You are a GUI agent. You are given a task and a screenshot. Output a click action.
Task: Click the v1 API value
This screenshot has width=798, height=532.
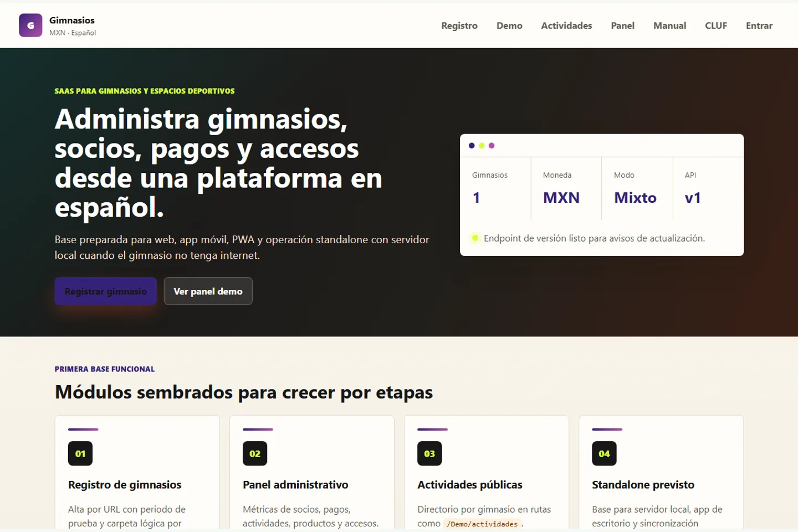pyautogui.click(x=693, y=198)
